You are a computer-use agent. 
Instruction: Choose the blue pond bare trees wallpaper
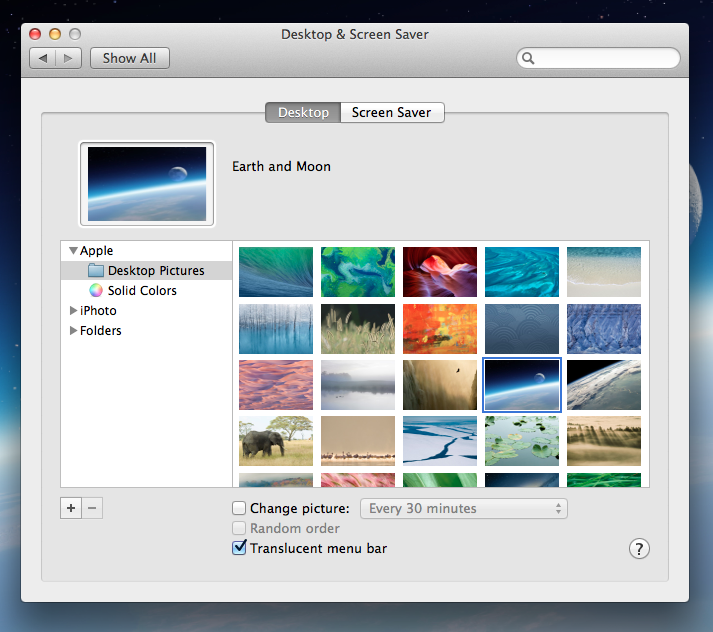[276, 329]
